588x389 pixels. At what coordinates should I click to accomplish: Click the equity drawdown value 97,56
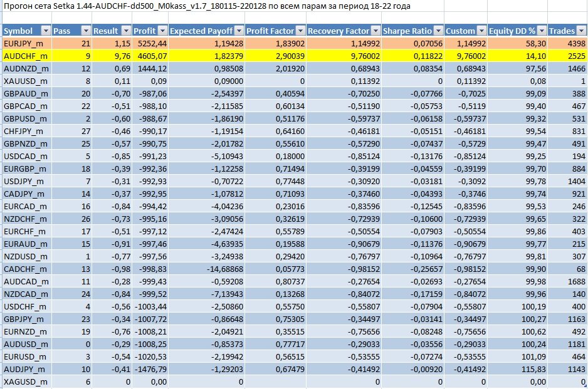tap(536, 68)
